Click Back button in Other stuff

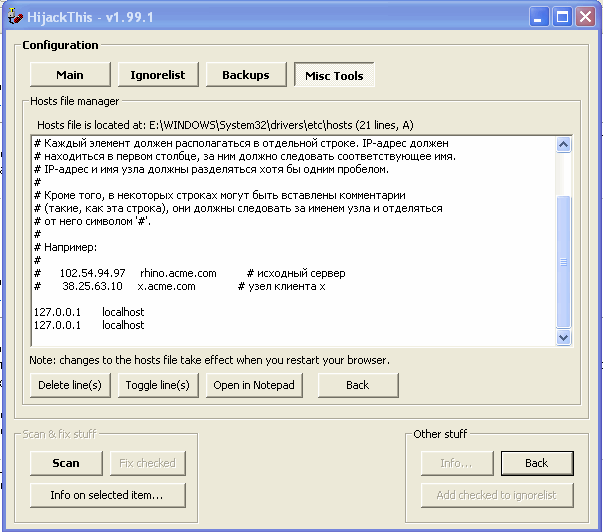pyautogui.click(x=537, y=463)
